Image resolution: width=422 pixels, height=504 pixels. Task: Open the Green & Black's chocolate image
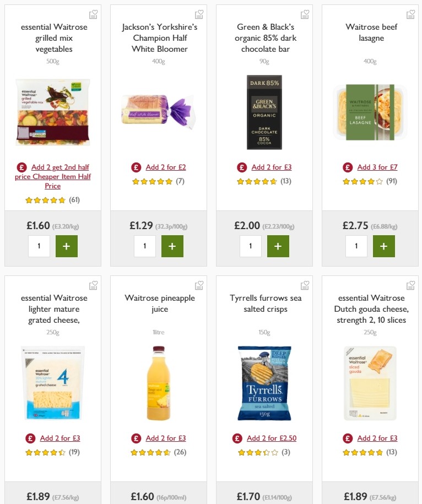coord(264,112)
